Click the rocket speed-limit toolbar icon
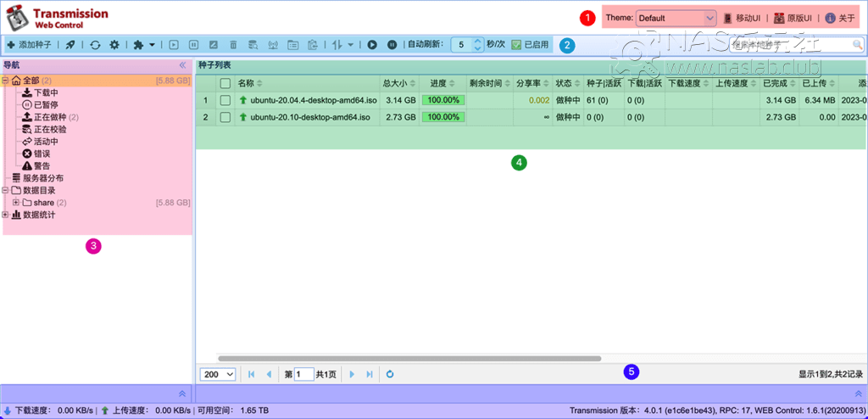The width and height of the screenshot is (868, 419). tap(70, 44)
